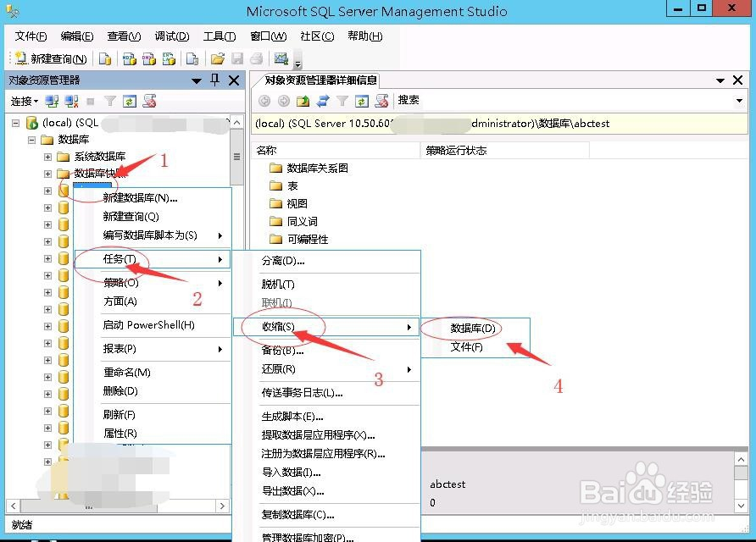Click the filter funnel in Object Explorer toolbar
The width and height of the screenshot is (756, 542).
(110, 101)
